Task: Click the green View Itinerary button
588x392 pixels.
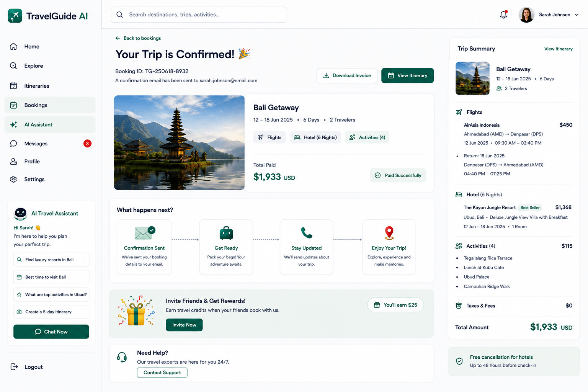Action: pos(407,75)
